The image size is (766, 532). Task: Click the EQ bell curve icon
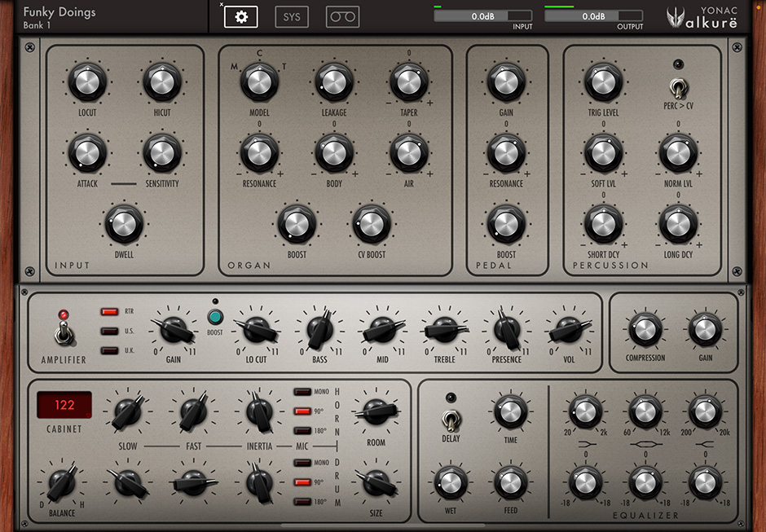[645, 444]
